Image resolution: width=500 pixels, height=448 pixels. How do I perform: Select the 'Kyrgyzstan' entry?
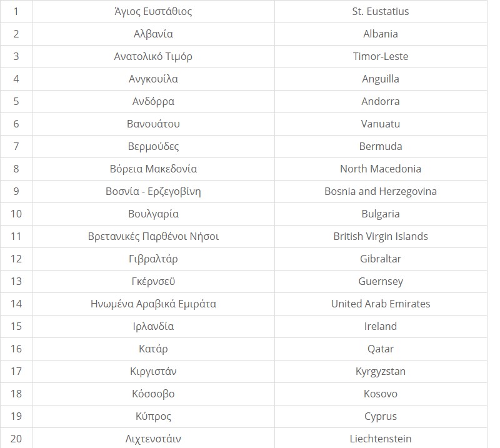380,371
